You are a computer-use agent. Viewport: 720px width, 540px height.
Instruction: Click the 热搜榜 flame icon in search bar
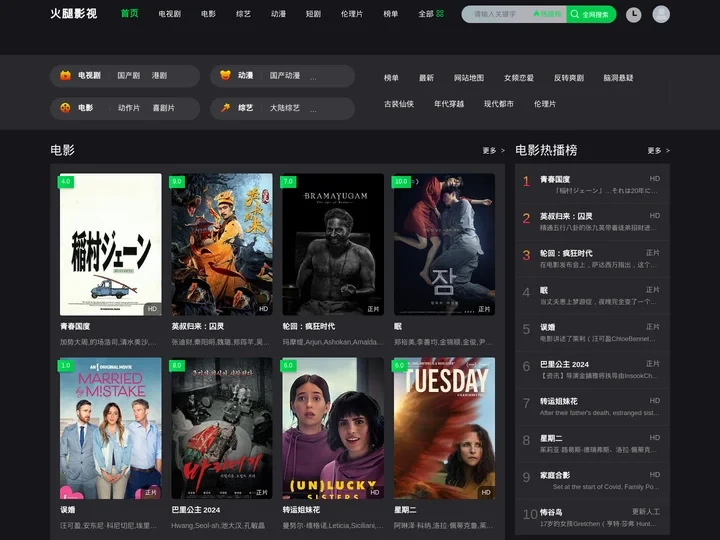click(547, 14)
